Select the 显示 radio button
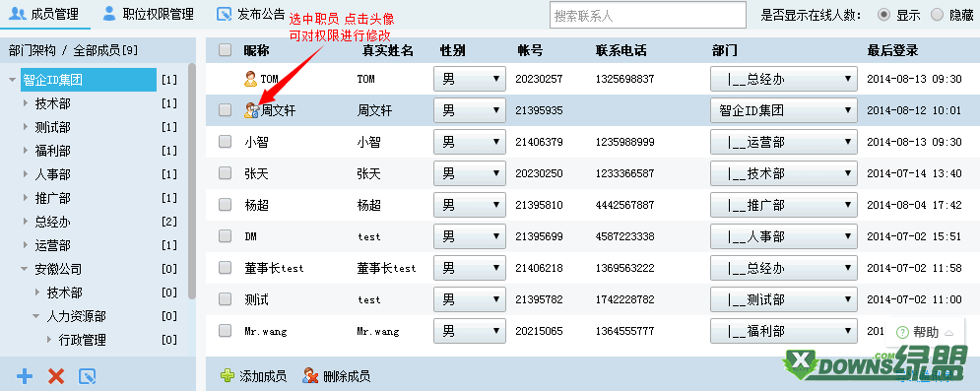The height and width of the screenshot is (391, 980). [x=883, y=15]
